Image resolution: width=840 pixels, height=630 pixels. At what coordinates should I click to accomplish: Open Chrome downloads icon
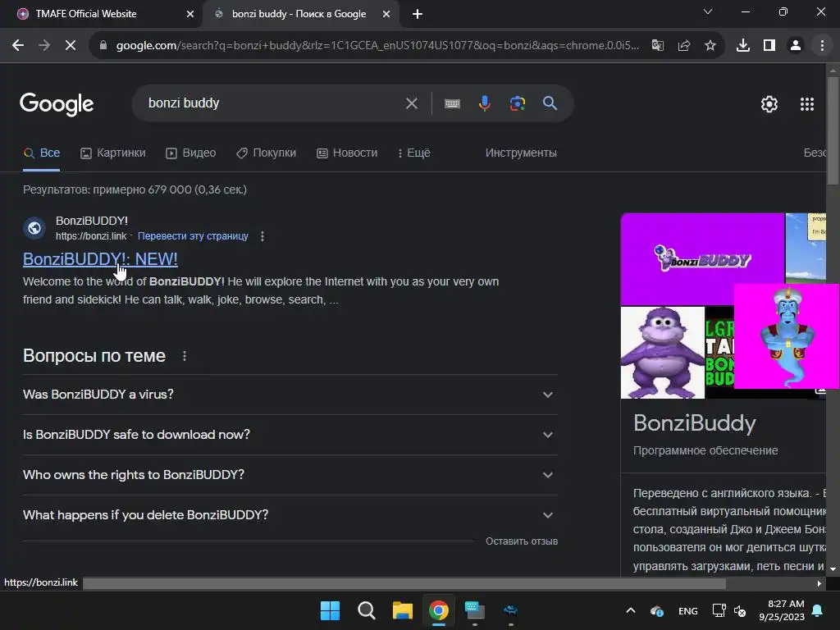click(743, 46)
